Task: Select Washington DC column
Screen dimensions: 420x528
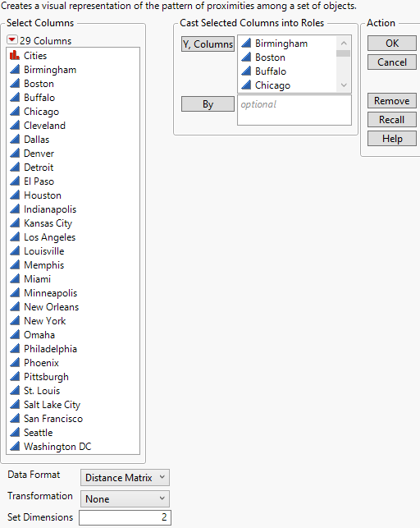Action: pos(57,447)
